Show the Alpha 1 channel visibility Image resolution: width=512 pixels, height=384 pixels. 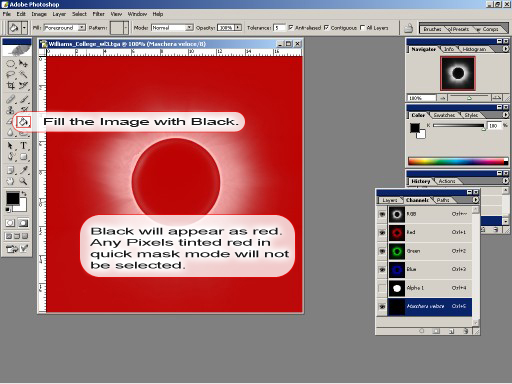click(382, 288)
